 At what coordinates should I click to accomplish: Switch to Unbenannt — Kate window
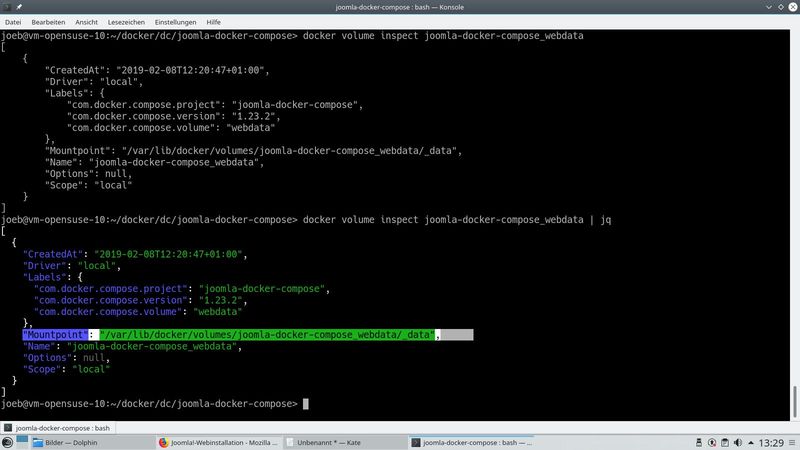coord(343,442)
